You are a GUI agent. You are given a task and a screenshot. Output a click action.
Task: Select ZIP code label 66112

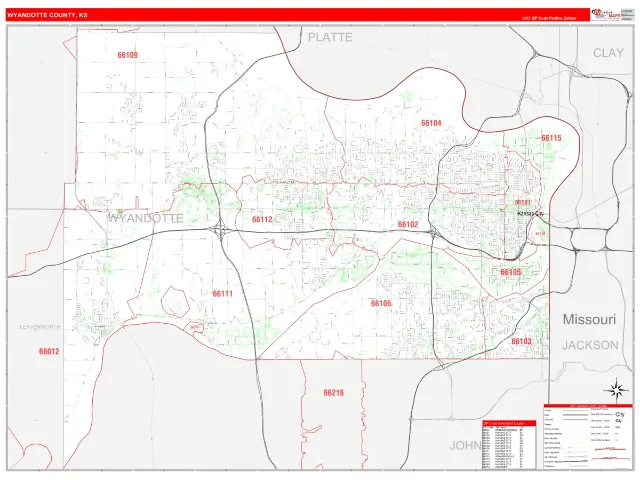(x=262, y=220)
